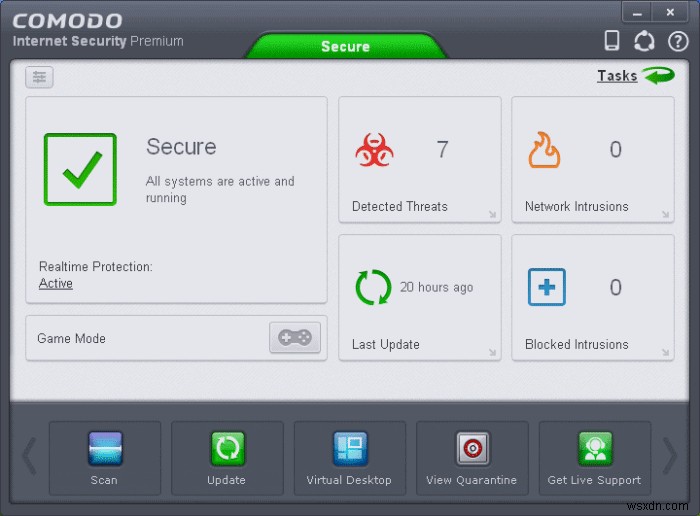The height and width of the screenshot is (516, 700).
Task: Open the Tasks link
Action: [x=617, y=75]
